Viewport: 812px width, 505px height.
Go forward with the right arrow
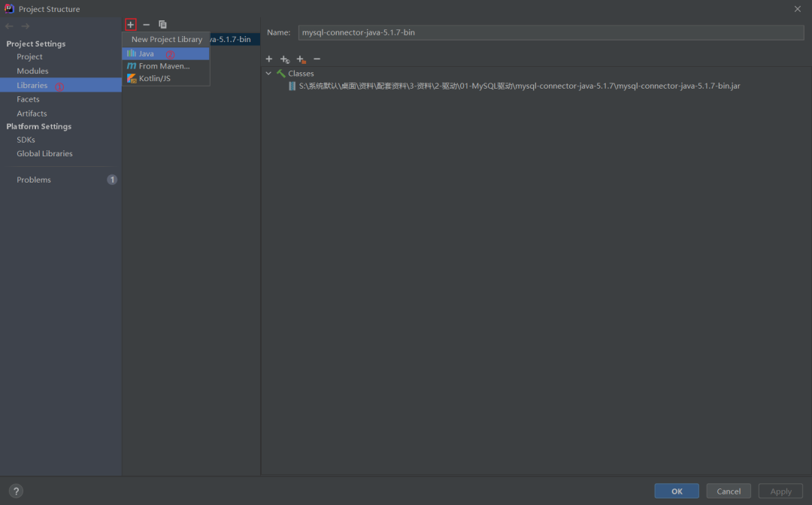tap(26, 26)
